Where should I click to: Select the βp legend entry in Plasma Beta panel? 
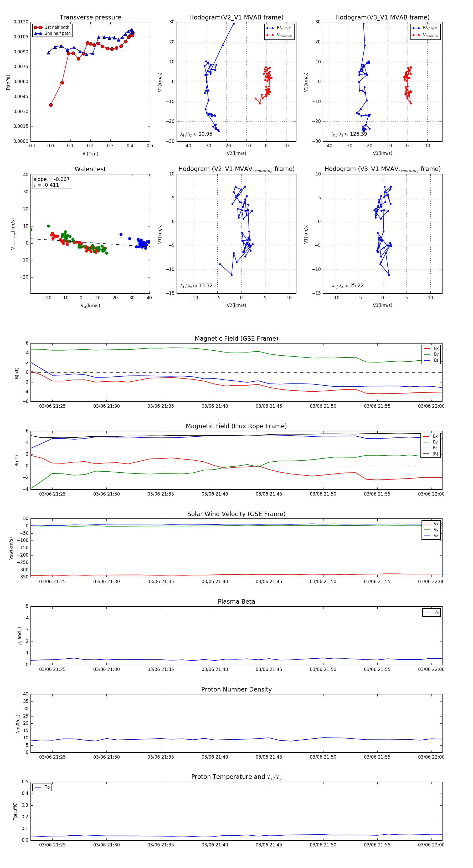pos(432,612)
